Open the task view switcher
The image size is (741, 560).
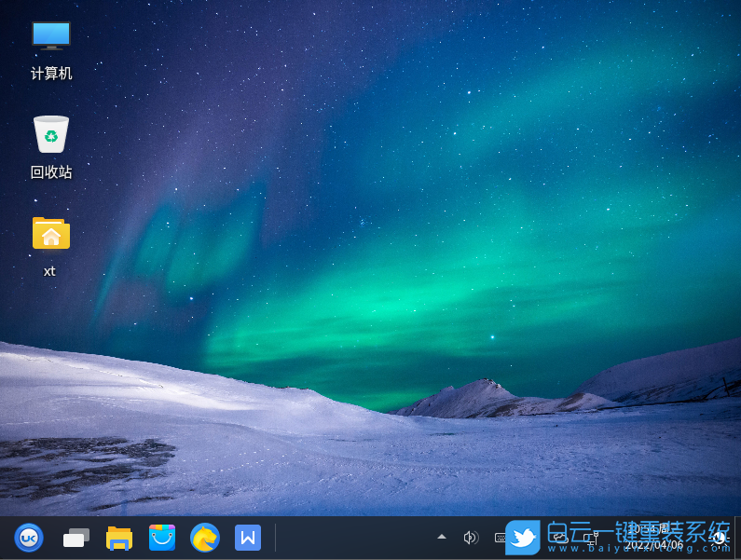[x=75, y=538]
